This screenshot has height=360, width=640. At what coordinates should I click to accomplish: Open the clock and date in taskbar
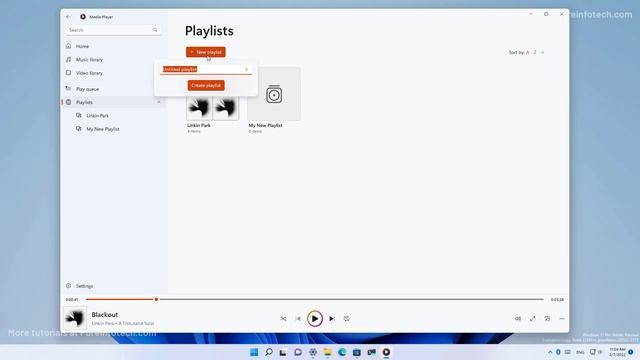click(617, 352)
